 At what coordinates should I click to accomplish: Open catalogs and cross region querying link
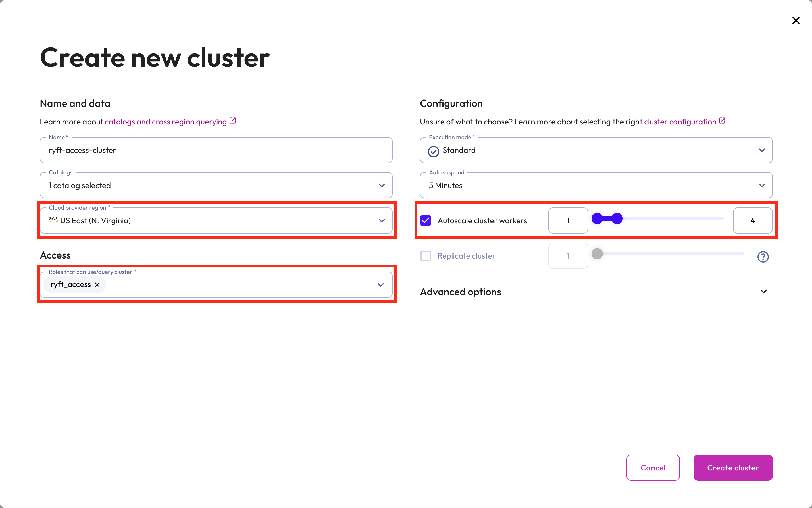tap(166, 122)
